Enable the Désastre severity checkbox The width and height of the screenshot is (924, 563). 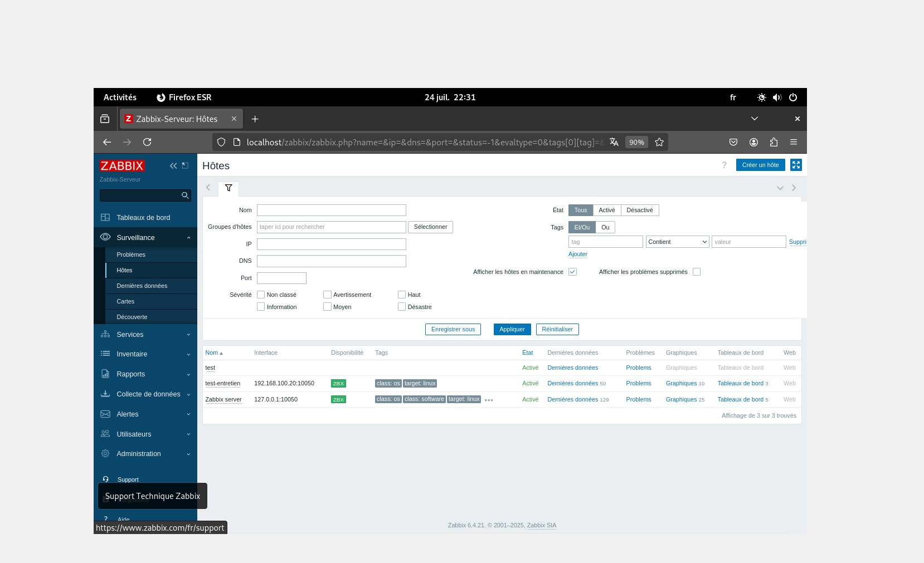402,307
